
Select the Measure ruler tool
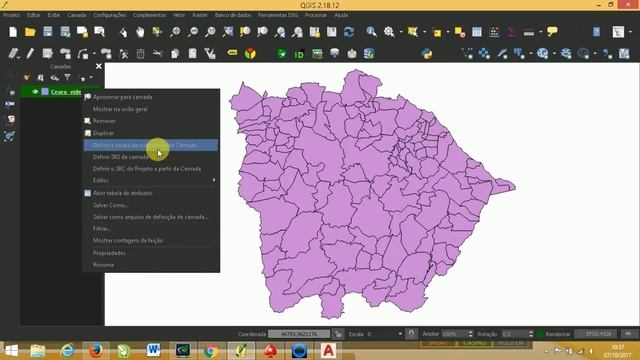(x=529, y=32)
